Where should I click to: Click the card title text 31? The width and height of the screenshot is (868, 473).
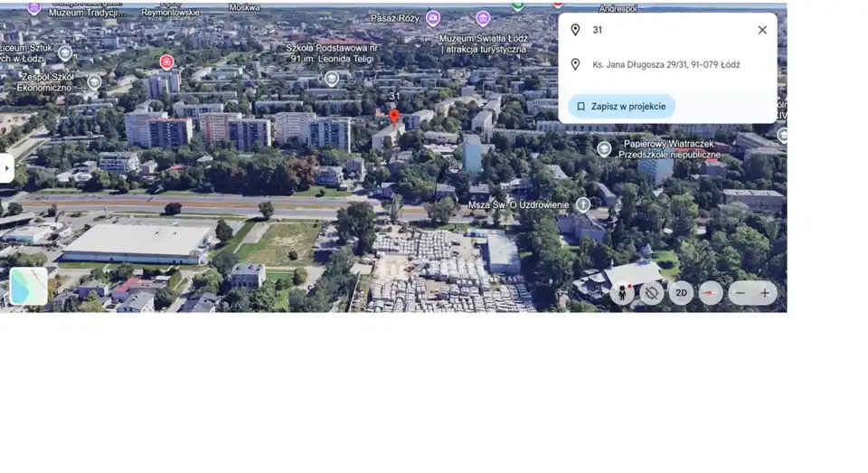click(598, 30)
